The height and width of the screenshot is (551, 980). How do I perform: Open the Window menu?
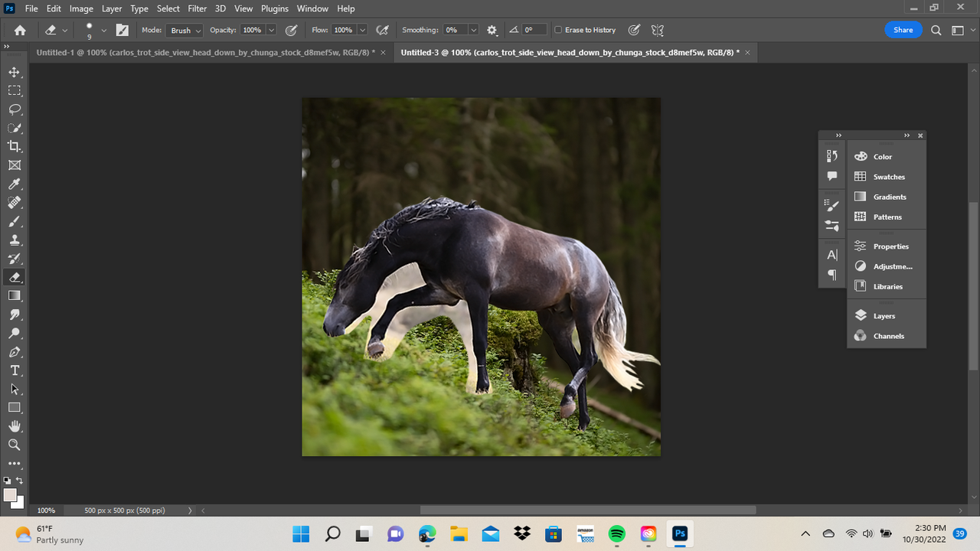point(312,8)
